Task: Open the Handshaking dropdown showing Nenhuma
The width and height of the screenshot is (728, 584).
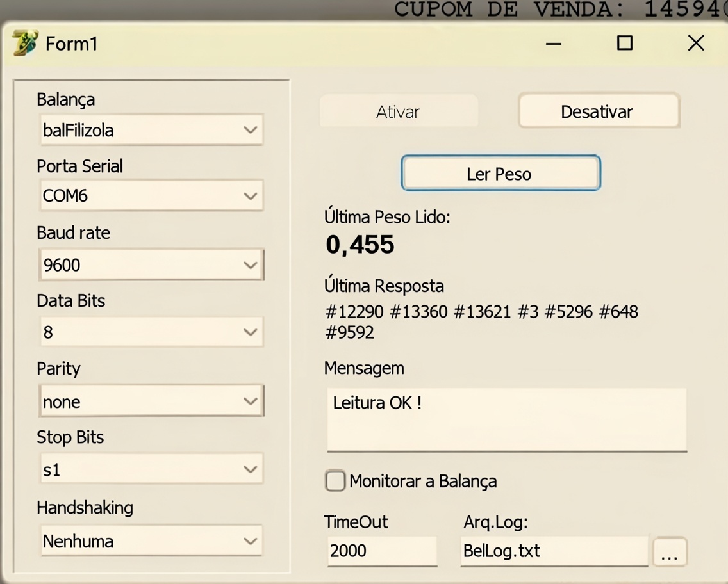Action: (x=151, y=541)
